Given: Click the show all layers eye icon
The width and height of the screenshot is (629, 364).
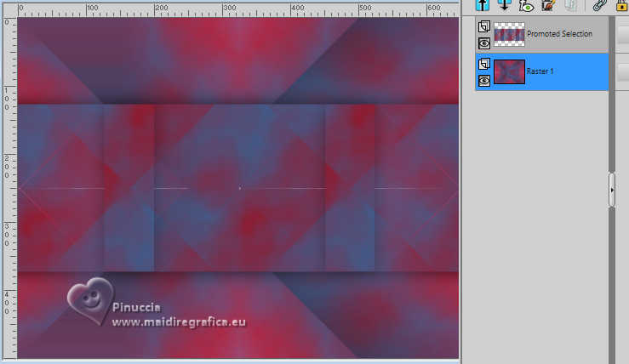Looking at the screenshot, I should (x=526, y=5).
